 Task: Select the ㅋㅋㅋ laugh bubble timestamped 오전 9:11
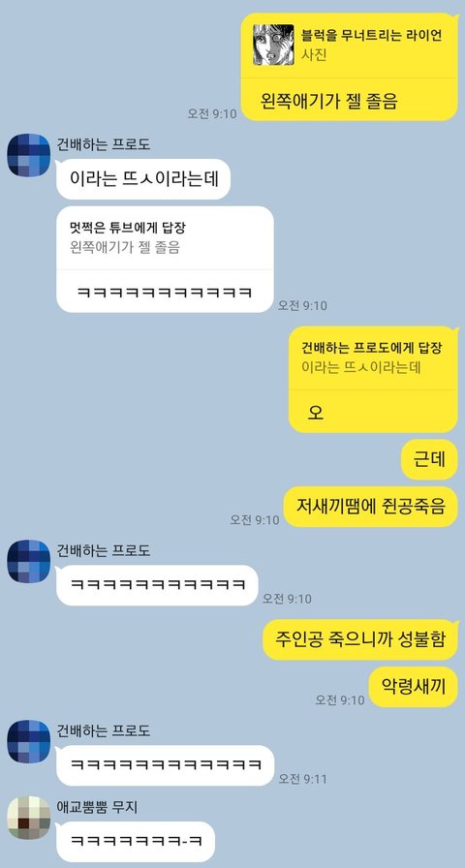click(x=165, y=765)
